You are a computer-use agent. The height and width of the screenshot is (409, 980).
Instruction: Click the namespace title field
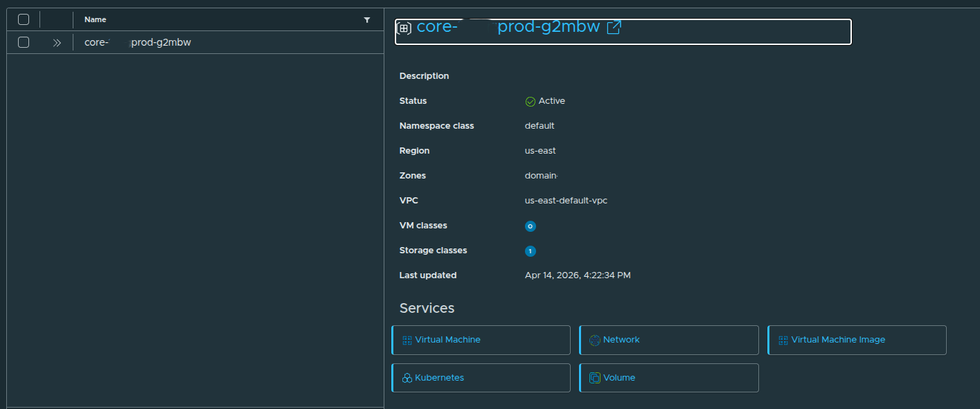pyautogui.click(x=623, y=31)
